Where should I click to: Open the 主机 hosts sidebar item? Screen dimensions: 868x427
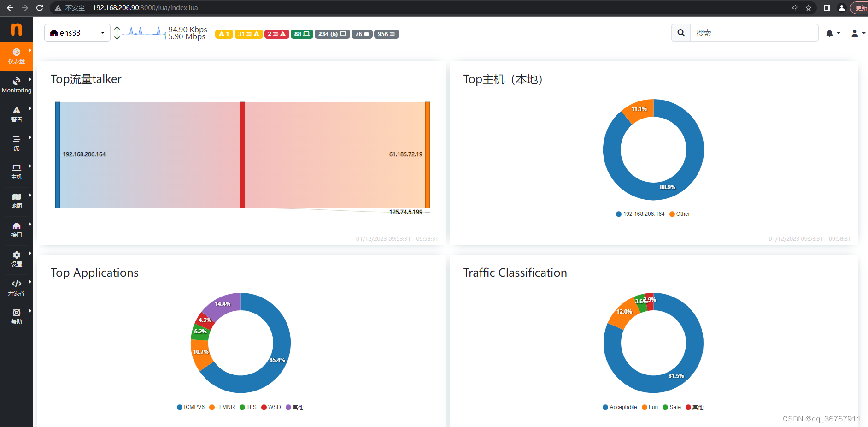coord(17,172)
